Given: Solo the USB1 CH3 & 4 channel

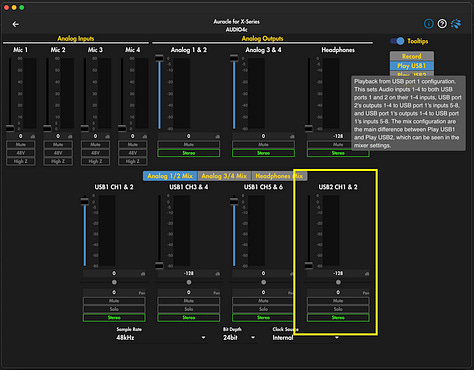Looking at the screenshot, I should (189, 309).
